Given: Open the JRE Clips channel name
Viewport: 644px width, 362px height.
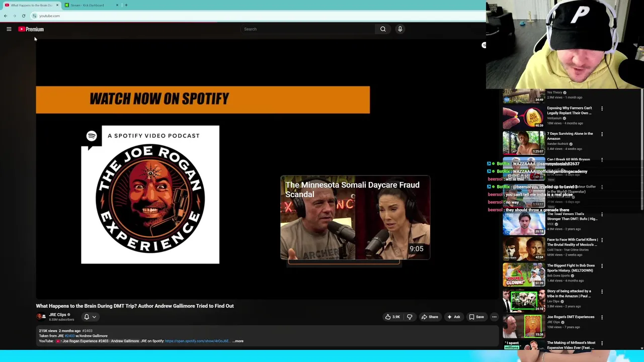Looking at the screenshot, I should (x=58, y=315).
